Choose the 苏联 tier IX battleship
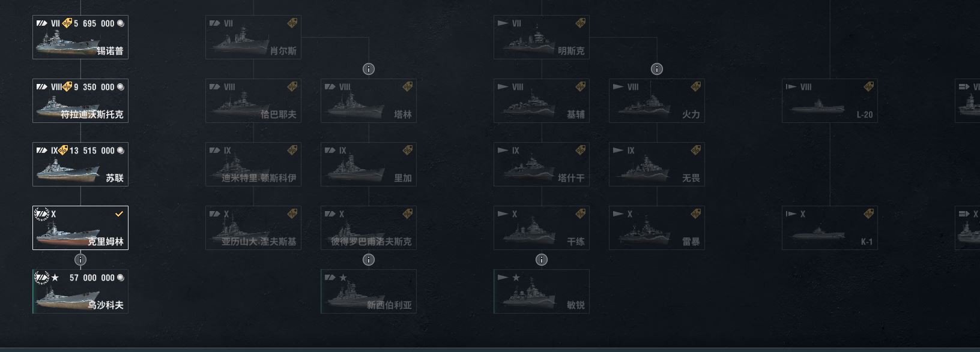Image resolution: width=980 pixels, height=352 pixels. click(80, 165)
